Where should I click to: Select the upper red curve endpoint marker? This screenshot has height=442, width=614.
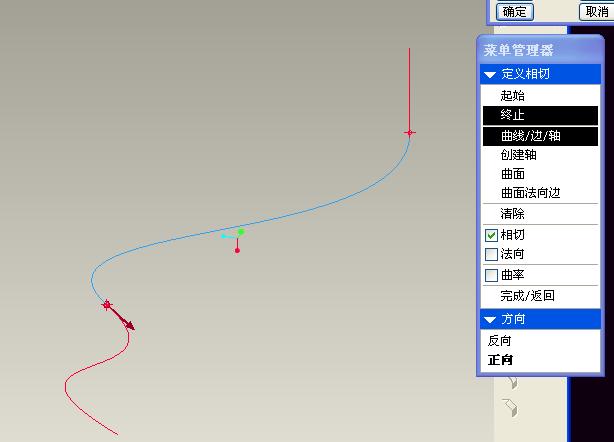click(x=410, y=133)
